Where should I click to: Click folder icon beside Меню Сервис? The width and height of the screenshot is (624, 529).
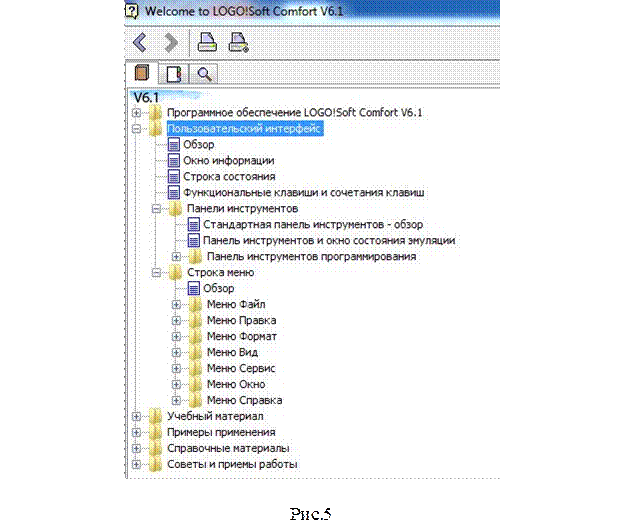(x=195, y=368)
